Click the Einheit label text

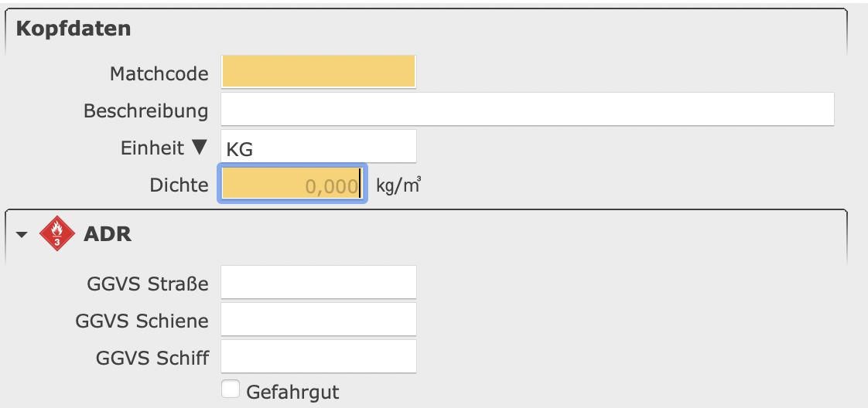(152, 148)
